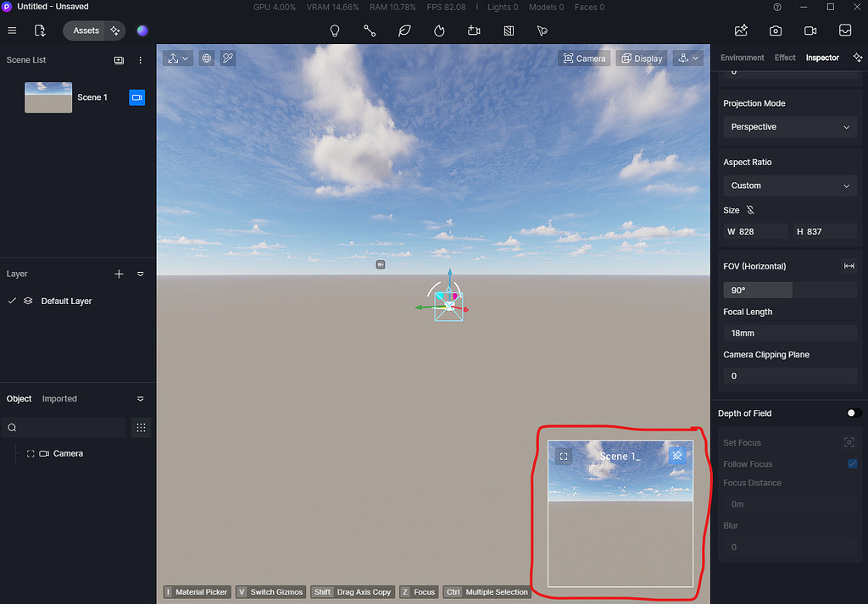The height and width of the screenshot is (604, 868).
Task: Click the import file icon
Action: tap(40, 30)
